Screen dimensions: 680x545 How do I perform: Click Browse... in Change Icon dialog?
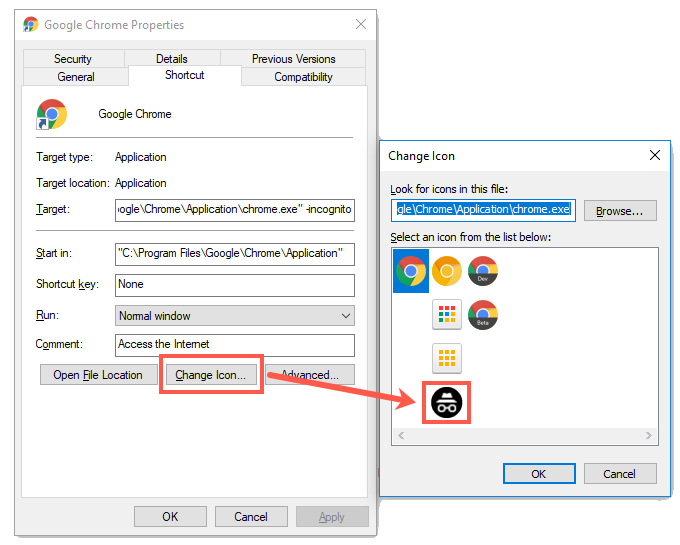[x=620, y=211]
